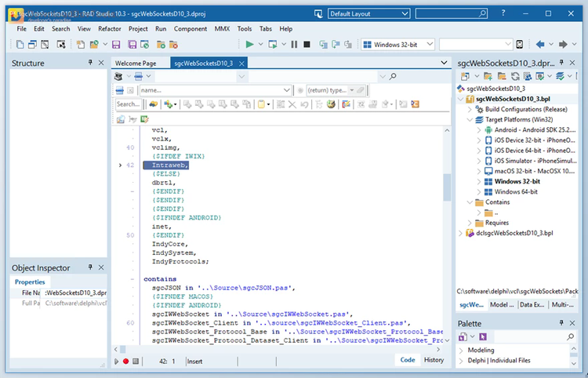Click the MMX binoculars find icon
This screenshot has width=588, height=378.
[x=153, y=104]
